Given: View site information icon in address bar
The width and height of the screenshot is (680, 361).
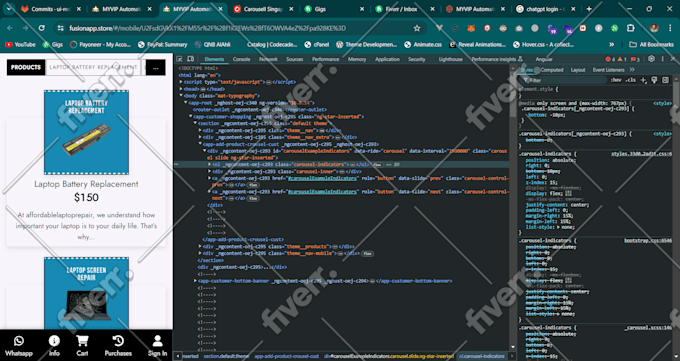Looking at the screenshot, I should (x=60, y=28).
